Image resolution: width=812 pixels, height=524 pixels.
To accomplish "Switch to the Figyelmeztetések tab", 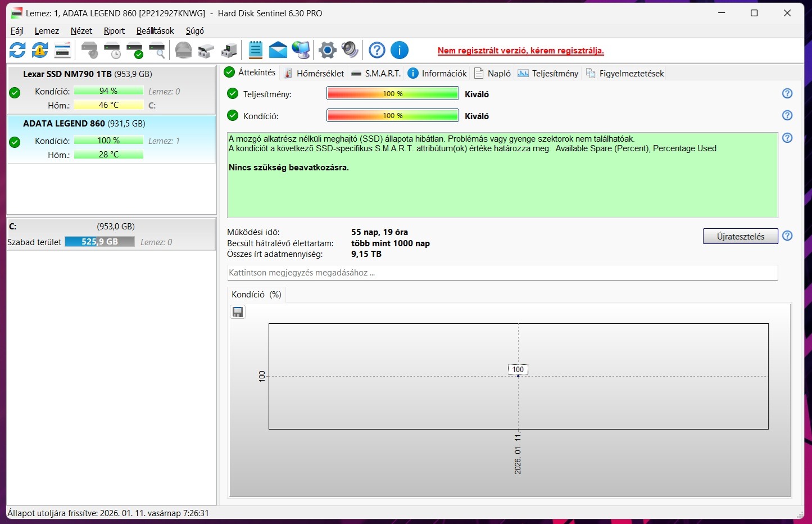I will click(x=624, y=73).
